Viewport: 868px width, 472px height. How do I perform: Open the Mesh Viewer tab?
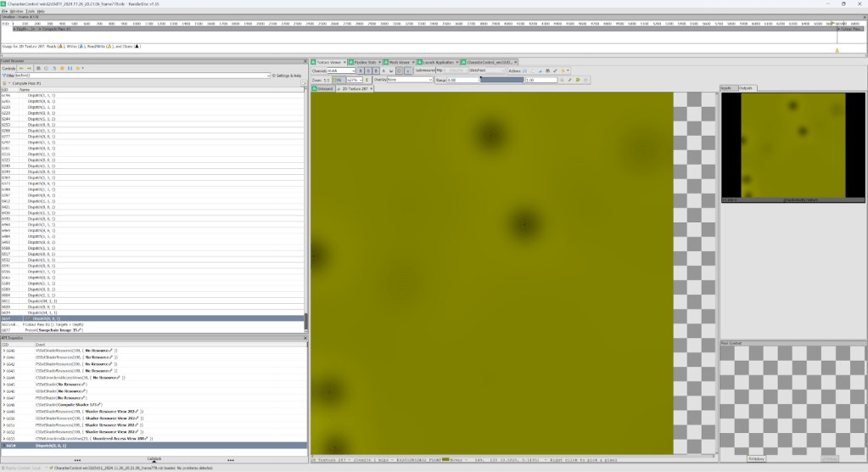click(x=399, y=62)
